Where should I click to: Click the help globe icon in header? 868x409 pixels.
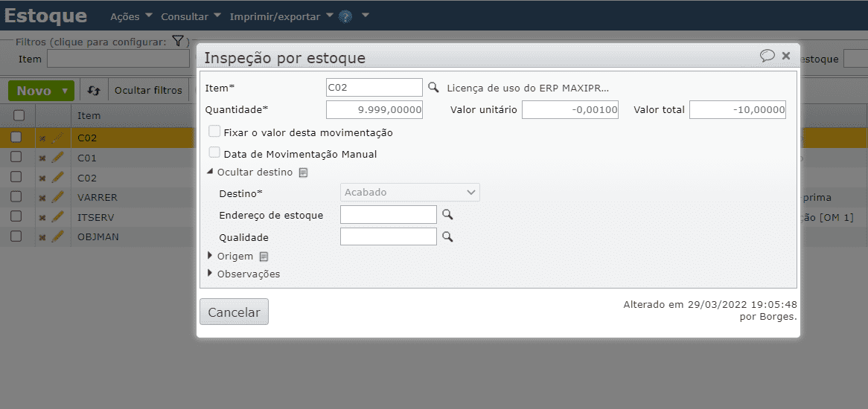pos(345,16)
